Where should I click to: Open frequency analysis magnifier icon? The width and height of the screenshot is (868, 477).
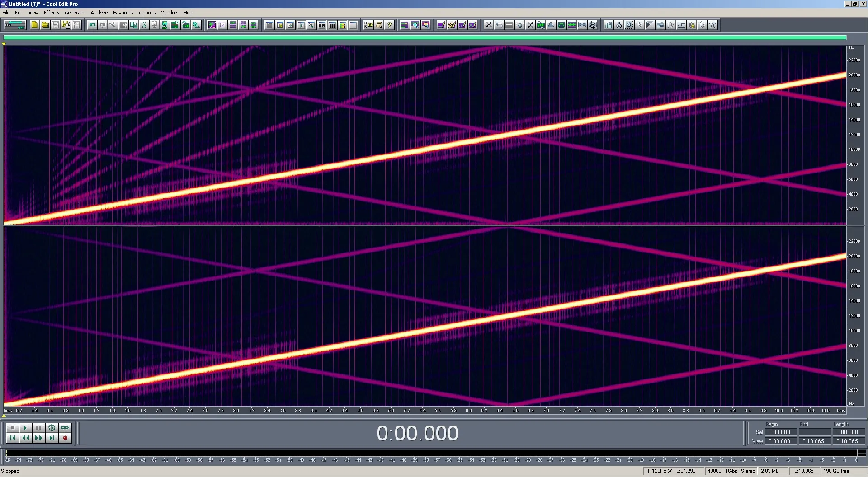tap(415, 25)
